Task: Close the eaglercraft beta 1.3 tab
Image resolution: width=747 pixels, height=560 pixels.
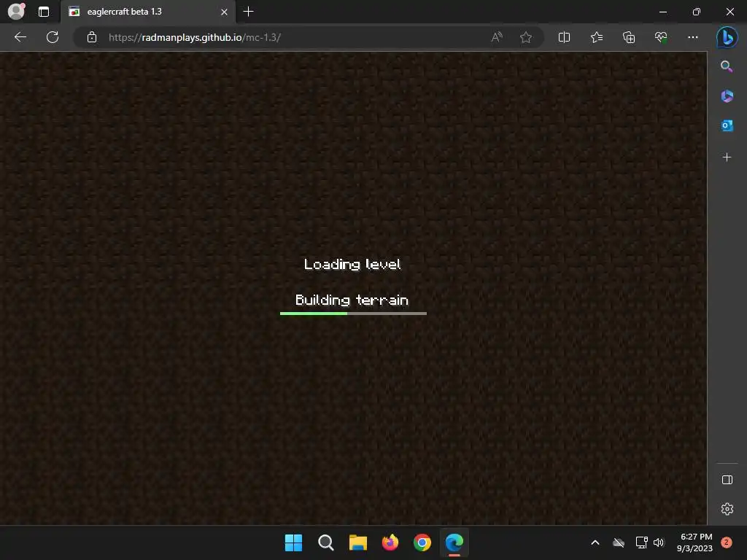Action: tap(224, 12)
